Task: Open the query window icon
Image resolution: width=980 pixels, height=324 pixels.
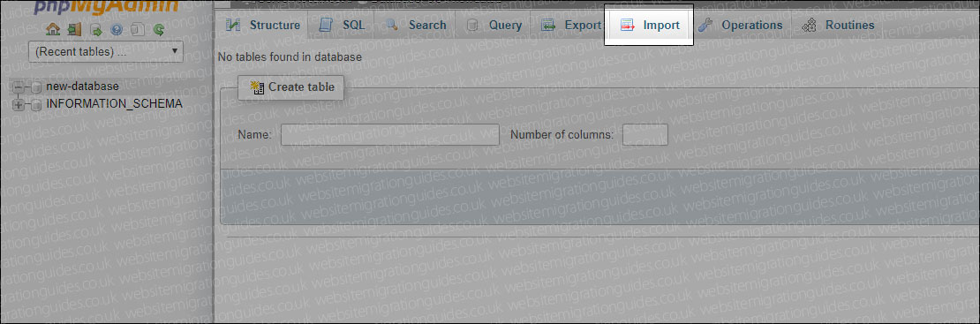Action: point(96,29)
